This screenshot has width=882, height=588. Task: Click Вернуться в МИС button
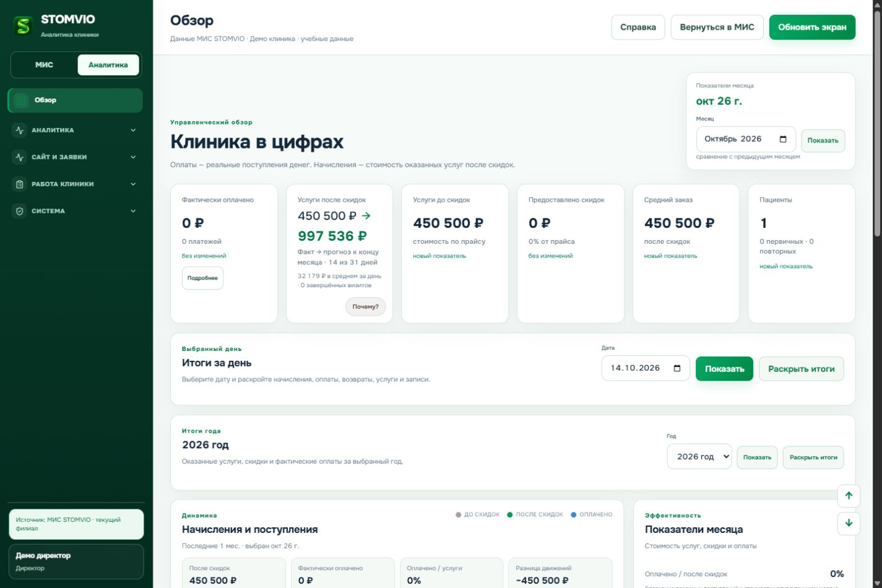[x=717, y=27]
